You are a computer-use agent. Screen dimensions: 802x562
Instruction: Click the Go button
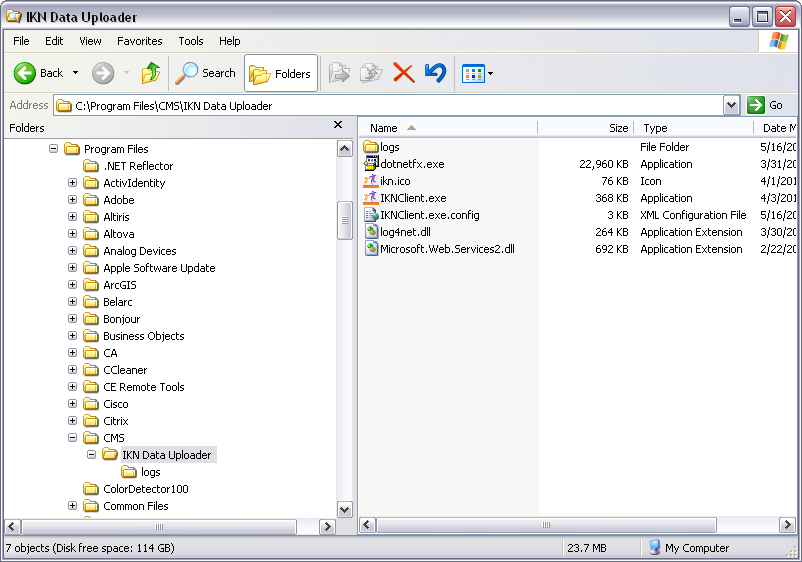766,105
